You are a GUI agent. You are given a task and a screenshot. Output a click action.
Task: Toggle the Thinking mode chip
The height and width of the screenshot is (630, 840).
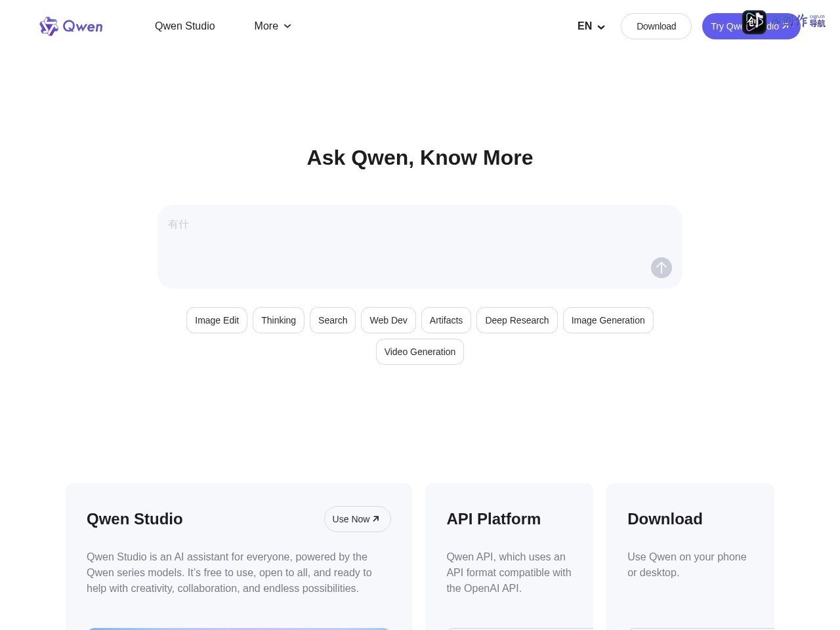click(x=278, y=320)
